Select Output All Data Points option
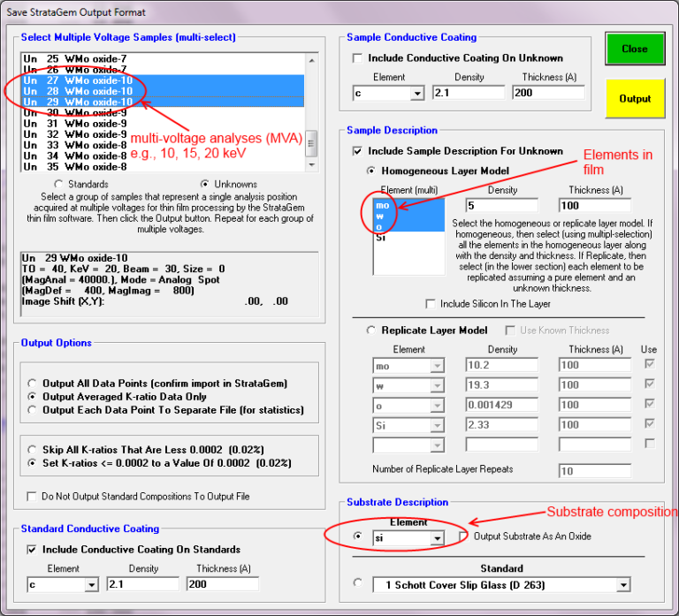Viewport: 679px width, 616px height. tap(32, 384)
